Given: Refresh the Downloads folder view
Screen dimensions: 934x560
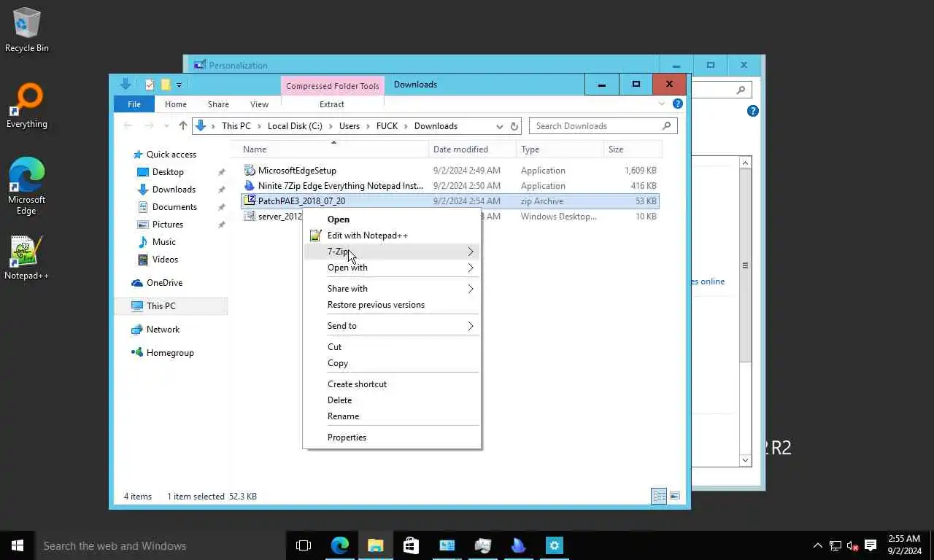Looking at the screenshot, I should click(x=514, y=126).
